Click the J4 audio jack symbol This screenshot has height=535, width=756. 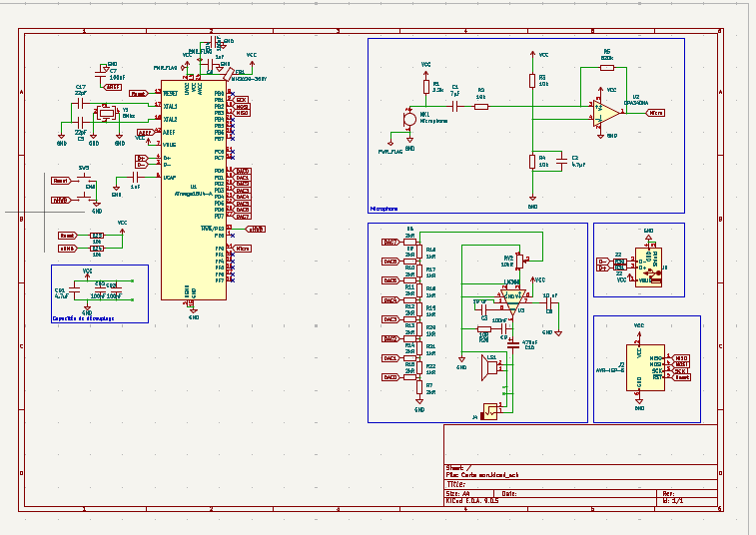click(491, 410)
